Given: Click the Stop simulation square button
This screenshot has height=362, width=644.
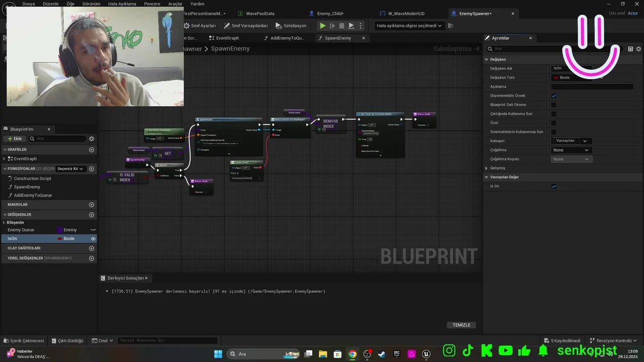Looking at the screenshot, I should coord(342,26).
